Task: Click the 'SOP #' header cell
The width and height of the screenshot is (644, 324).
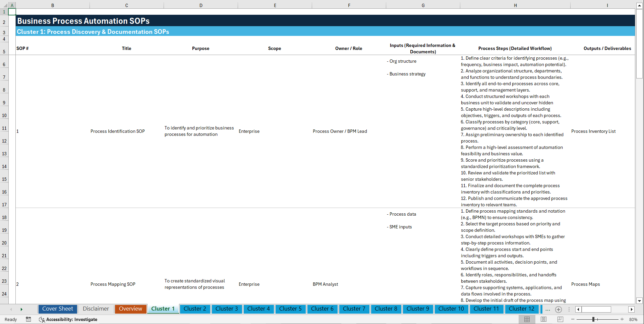Action: pos(53,48)
